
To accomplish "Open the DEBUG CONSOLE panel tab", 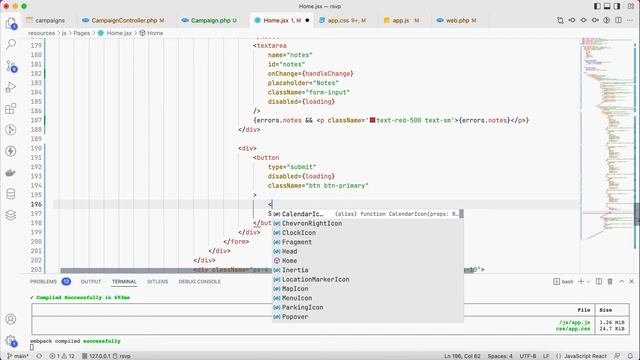I will coord(200,282).
